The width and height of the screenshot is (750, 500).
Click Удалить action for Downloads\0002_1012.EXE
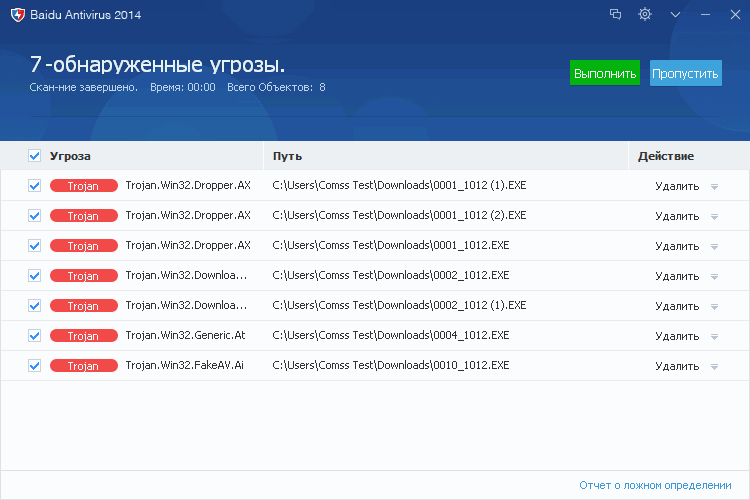677,277
